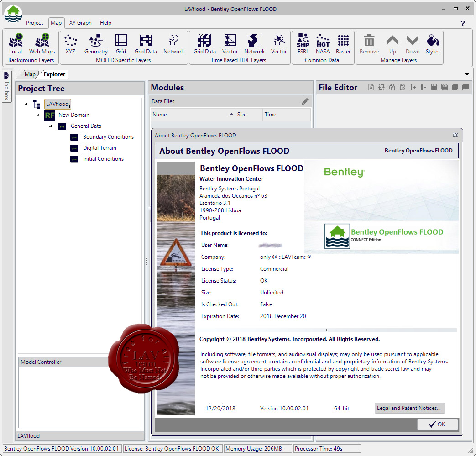
Task: Load NASA HGT common data
Action: [x=323, y=44]
